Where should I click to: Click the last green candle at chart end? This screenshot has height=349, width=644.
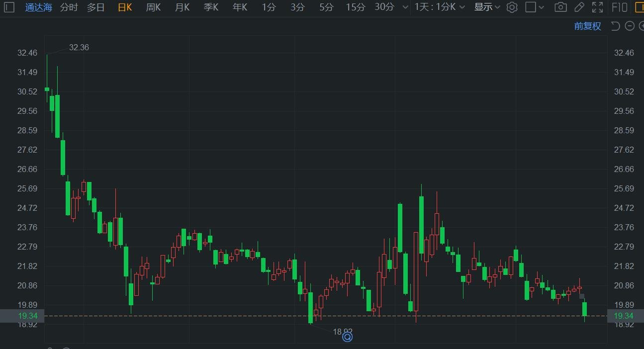(585, 309)
